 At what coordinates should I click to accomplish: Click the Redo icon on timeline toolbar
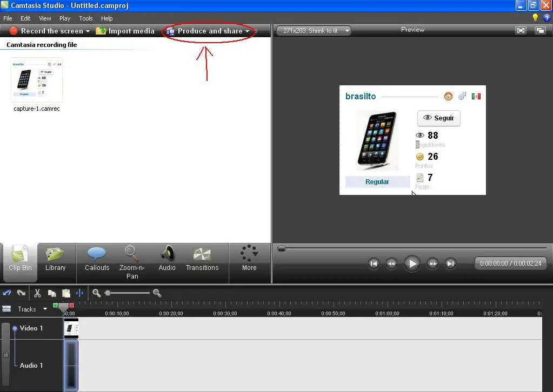coord(21,293)
